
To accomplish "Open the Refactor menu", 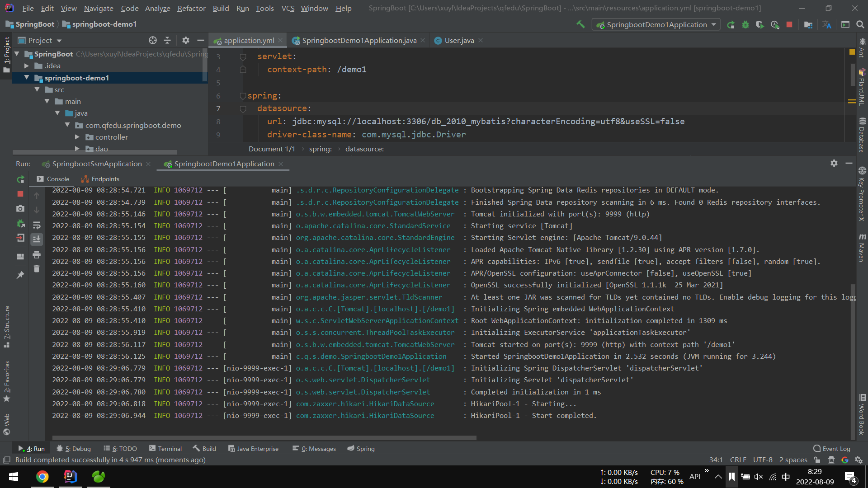I will tap(191, 8).
